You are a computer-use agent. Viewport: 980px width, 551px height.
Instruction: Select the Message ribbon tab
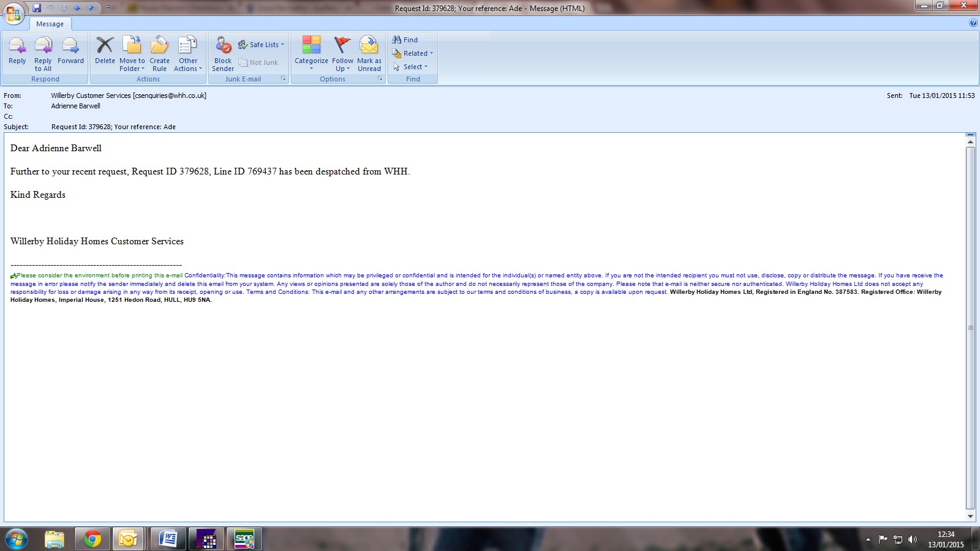pos(50,24)
